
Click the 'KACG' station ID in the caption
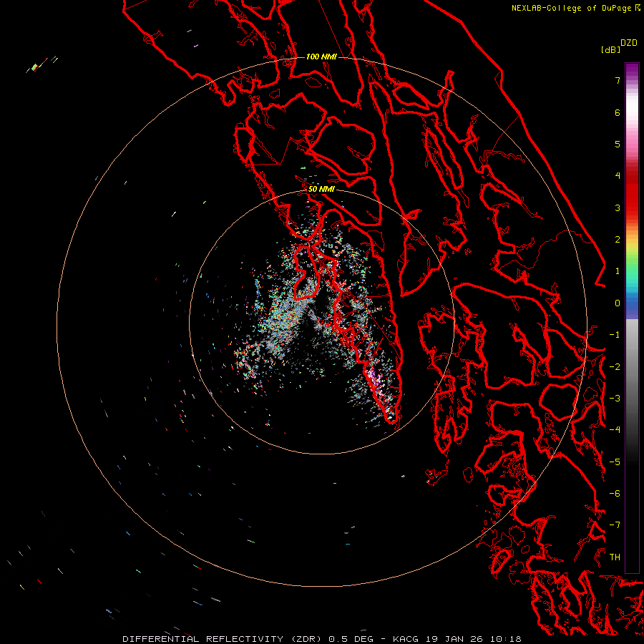[x=406, y=639]
